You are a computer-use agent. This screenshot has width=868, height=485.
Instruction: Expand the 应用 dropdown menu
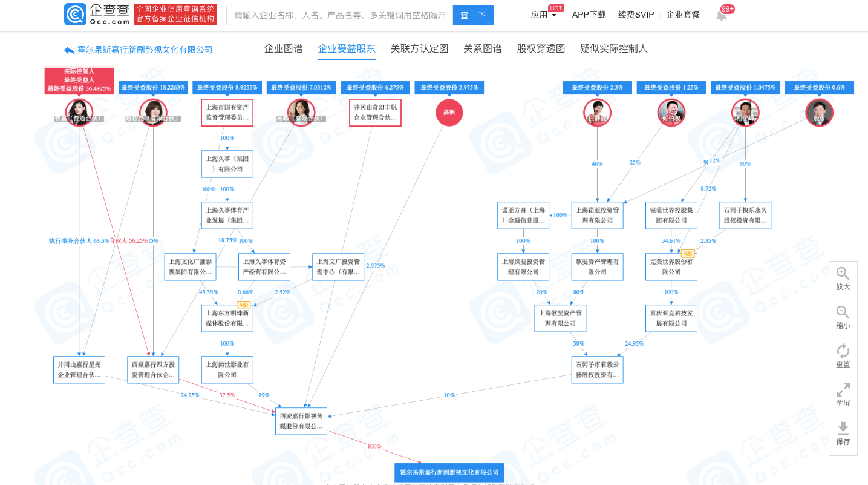tap(544, 15)
